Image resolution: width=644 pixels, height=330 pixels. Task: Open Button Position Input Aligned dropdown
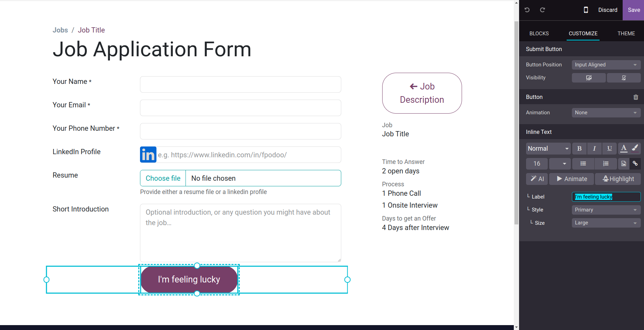pyautogui.click(x=606, y=65)
